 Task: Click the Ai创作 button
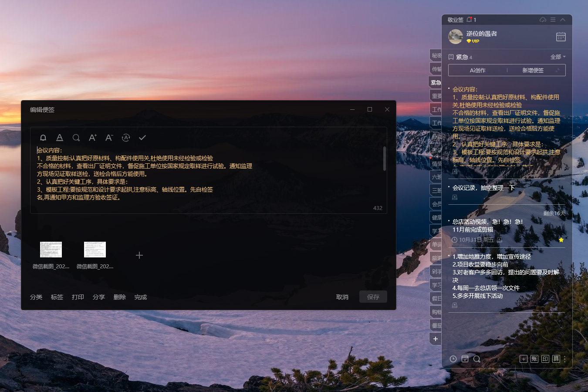click(x=477, y=70)
